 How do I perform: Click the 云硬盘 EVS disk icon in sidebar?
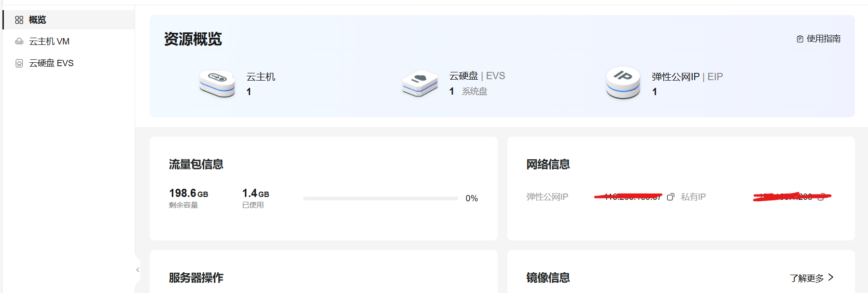(x=19, y=63)
